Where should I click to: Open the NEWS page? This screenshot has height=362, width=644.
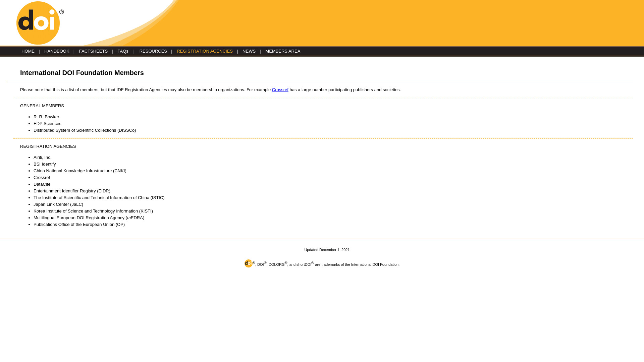(x=249, y=51)
